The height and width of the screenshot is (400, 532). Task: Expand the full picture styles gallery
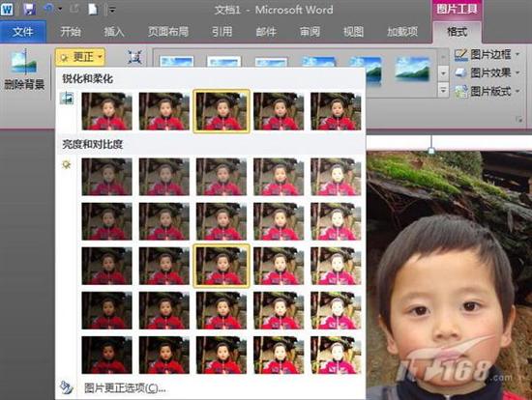443,90
